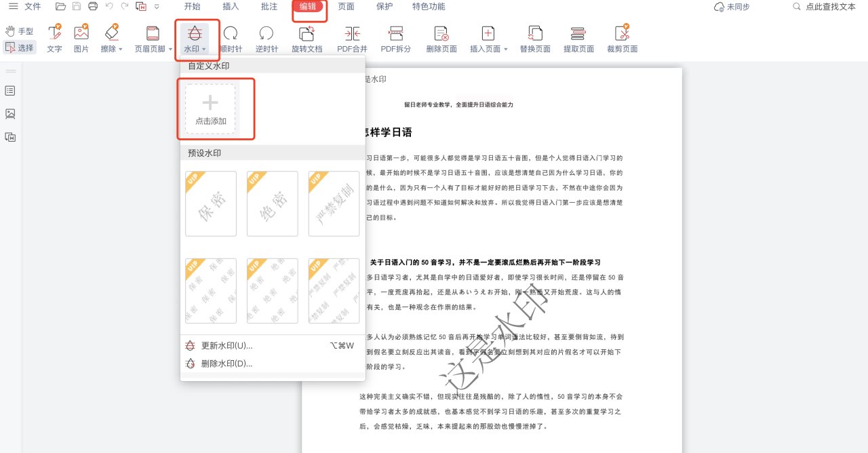Launch the 裁剪页面 crop pages tool
Screen dimensions: 868x453
point(621,37)
